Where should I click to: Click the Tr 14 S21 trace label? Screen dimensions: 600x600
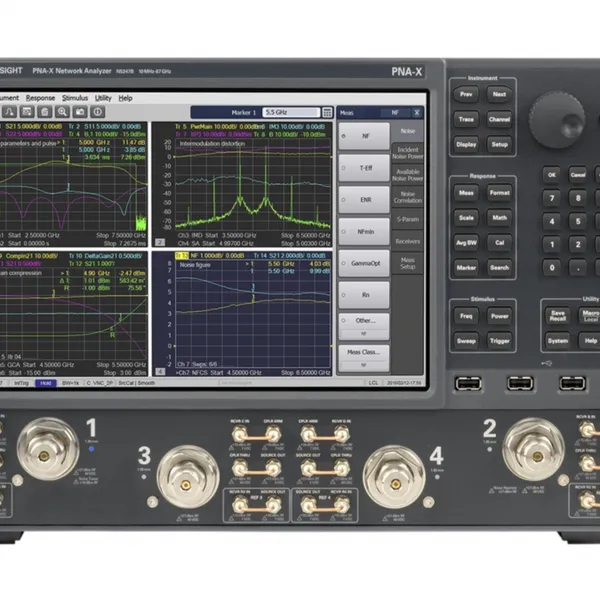point(290,255)
